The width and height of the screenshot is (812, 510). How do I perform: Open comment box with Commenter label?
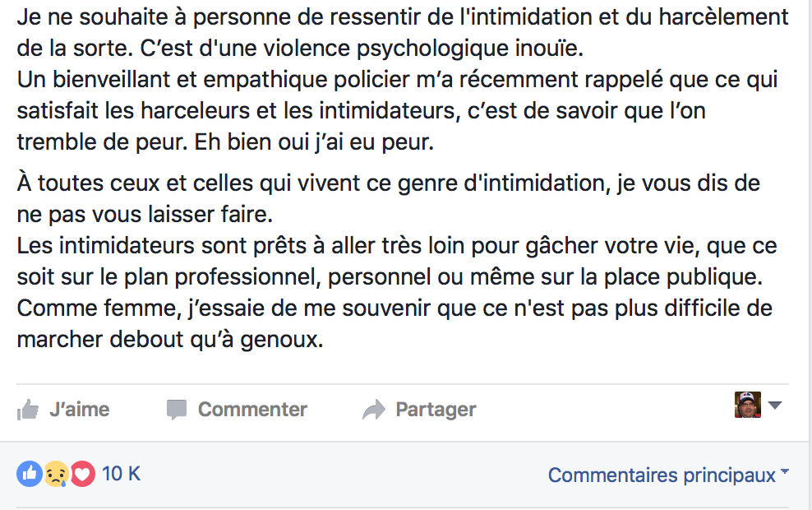pyautogui.click(x=252, y=410)
